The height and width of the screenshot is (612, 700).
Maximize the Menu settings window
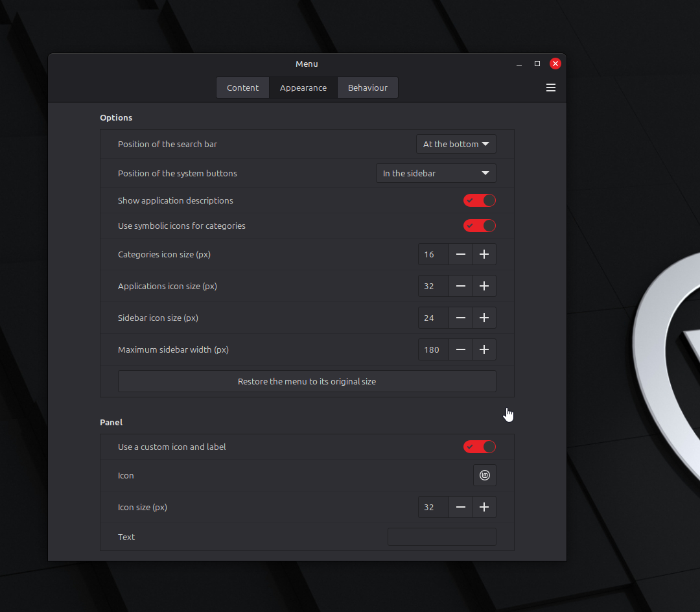(537, 64)
